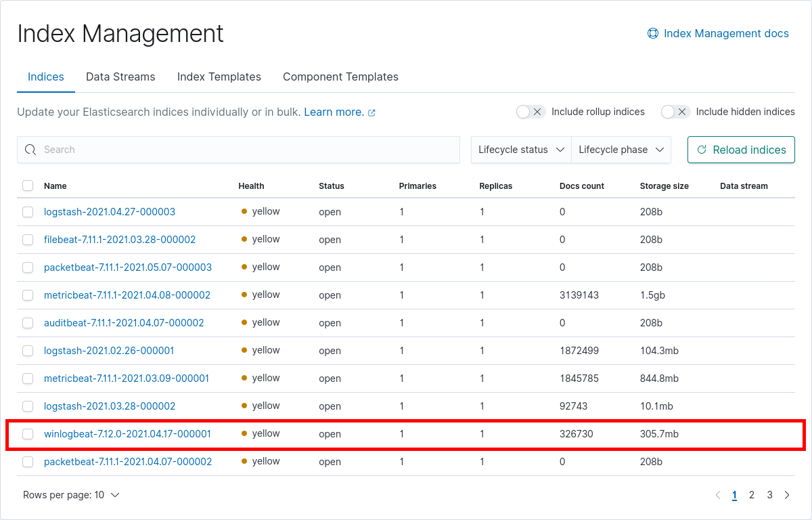Click storage size value 305.7mb
The width and height of the screenshot is (812, 520).
tap(659, 434)
